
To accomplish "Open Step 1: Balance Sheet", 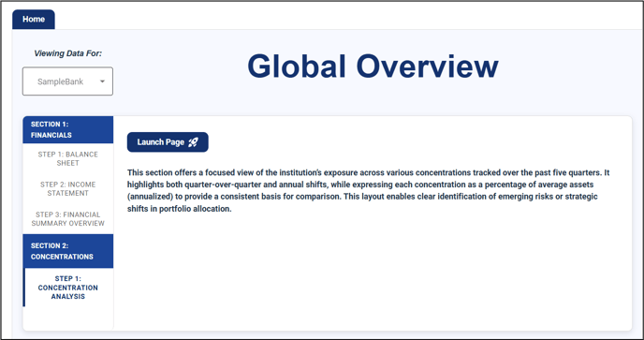I will point(68,158).
